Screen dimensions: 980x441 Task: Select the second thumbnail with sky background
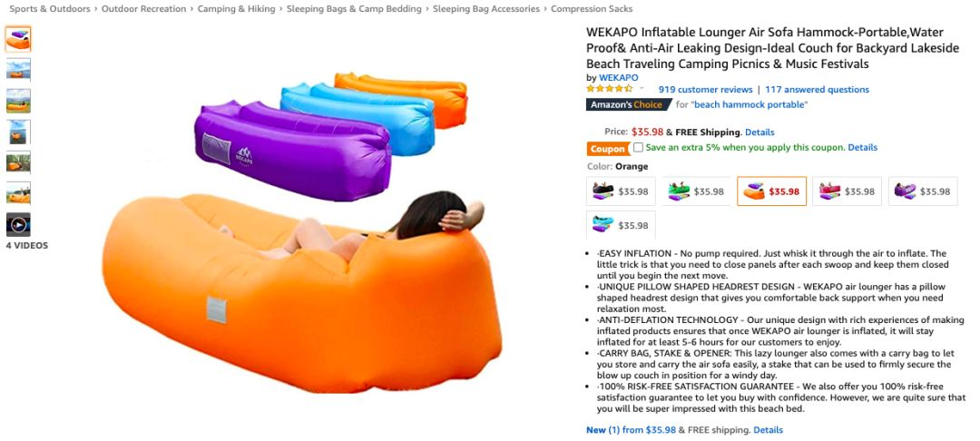pyautogui.click(x=18, y=69)
